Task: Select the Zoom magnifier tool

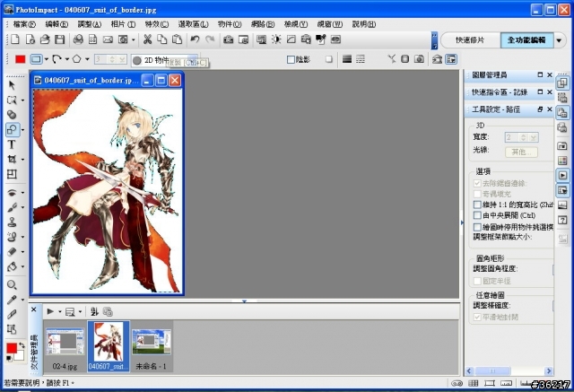Action: tap(12, 284)
